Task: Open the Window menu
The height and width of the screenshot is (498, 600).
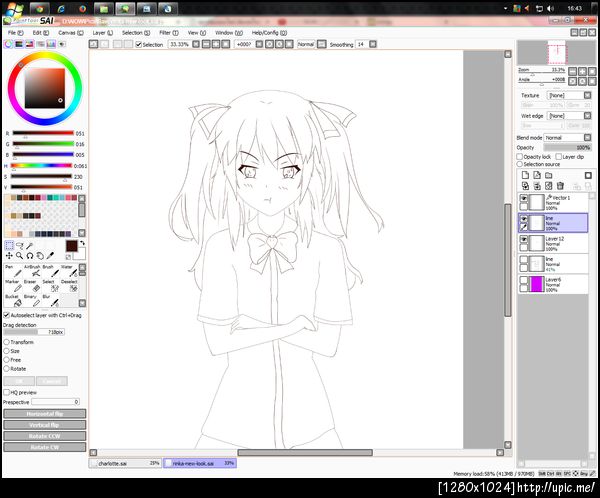Action: click(229, 33)
